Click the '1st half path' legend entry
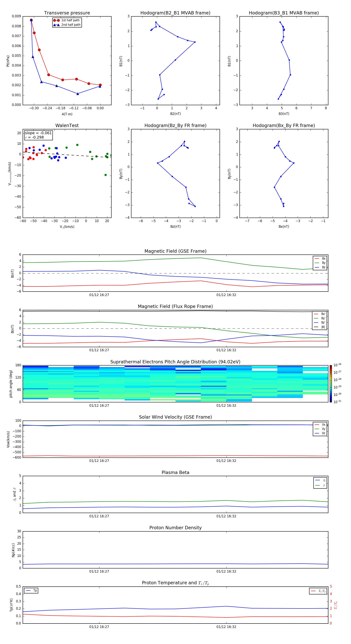Viewport: 351px width, 644px height. 66,20
